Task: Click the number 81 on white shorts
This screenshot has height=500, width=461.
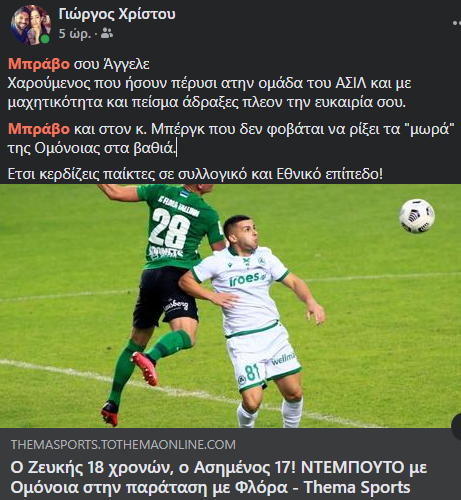Action: coord(252,373)
